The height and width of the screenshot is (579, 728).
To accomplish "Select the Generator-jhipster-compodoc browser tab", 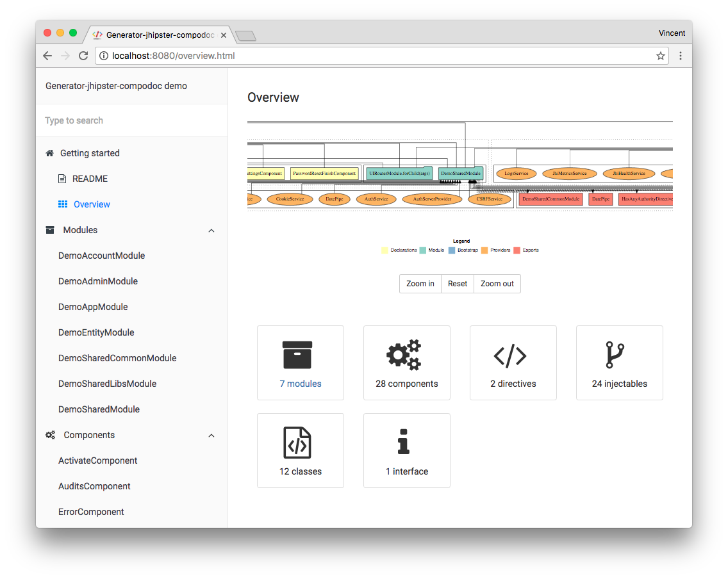I will [x=160, y=35].
